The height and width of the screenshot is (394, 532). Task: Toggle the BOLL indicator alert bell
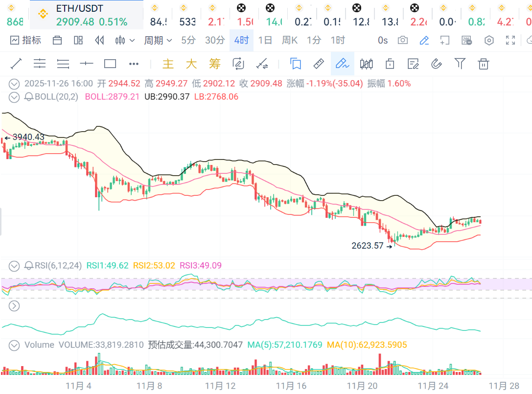29,97
